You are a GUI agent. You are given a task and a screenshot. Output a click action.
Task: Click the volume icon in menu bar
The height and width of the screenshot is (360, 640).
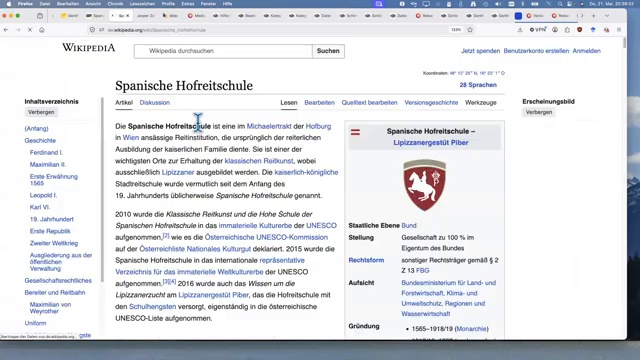(498, 4)
